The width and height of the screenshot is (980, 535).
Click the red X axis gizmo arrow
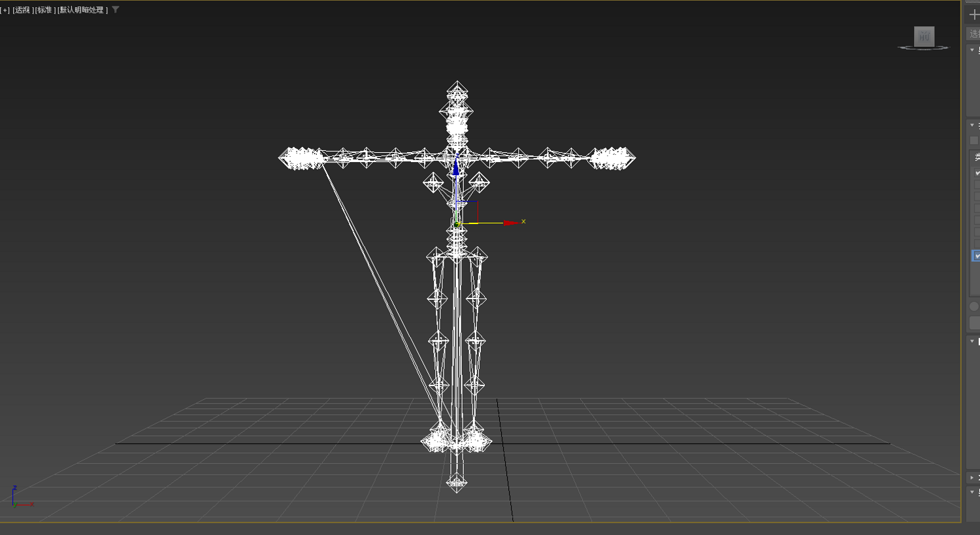pyautogui.click(x=510, y=223)
